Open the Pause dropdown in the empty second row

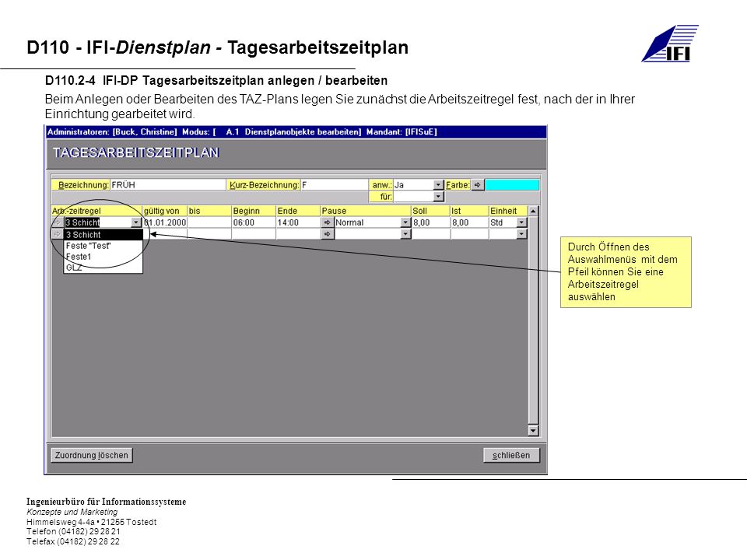pos(405,234)
